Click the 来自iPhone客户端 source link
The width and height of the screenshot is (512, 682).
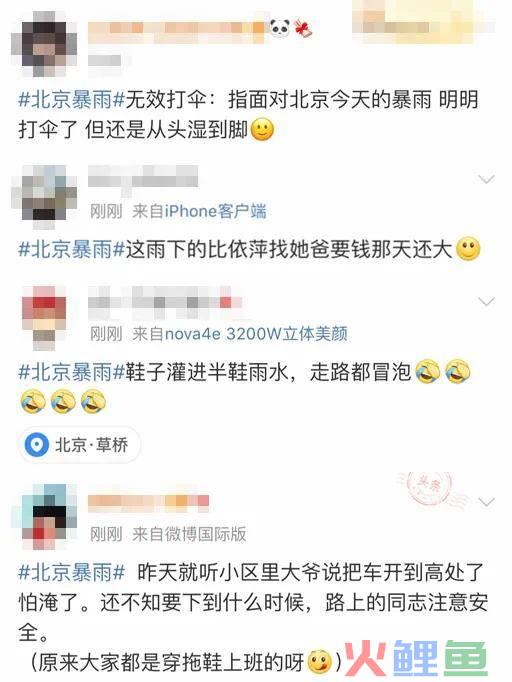click(x=200, y=211)
